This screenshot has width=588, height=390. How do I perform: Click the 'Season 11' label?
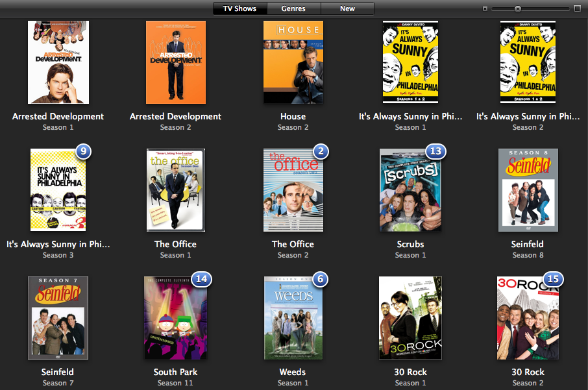[175, 383]
